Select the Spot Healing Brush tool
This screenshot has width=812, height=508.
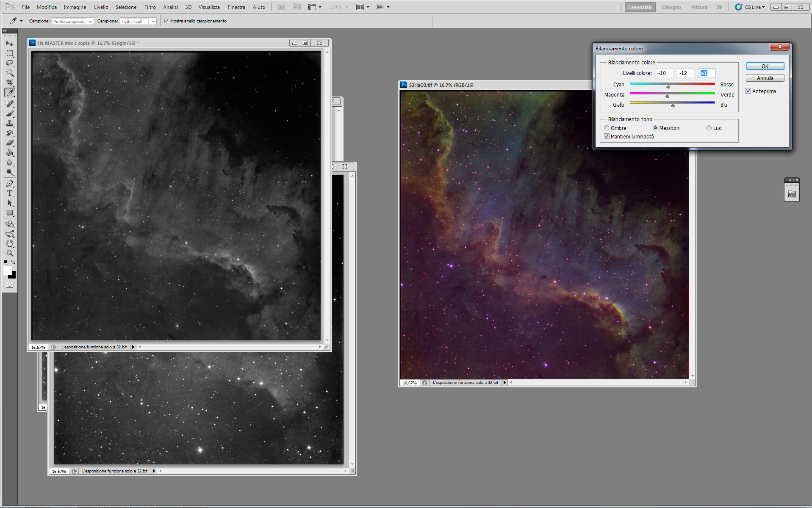click(10, 104)
